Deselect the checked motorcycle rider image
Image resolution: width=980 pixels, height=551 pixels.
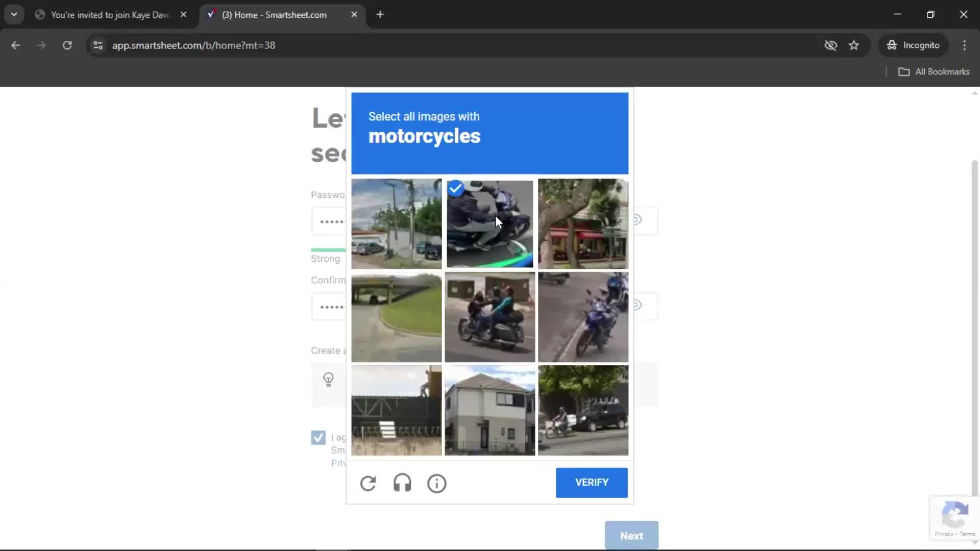489,224
